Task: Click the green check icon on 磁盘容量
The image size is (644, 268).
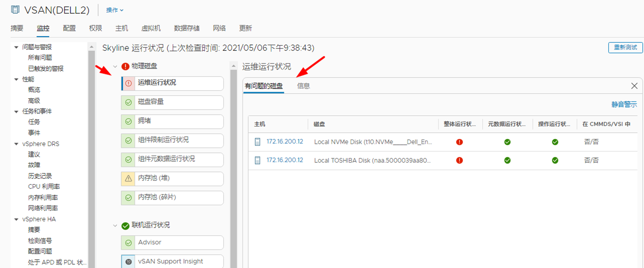Action: tap(128, 103)
